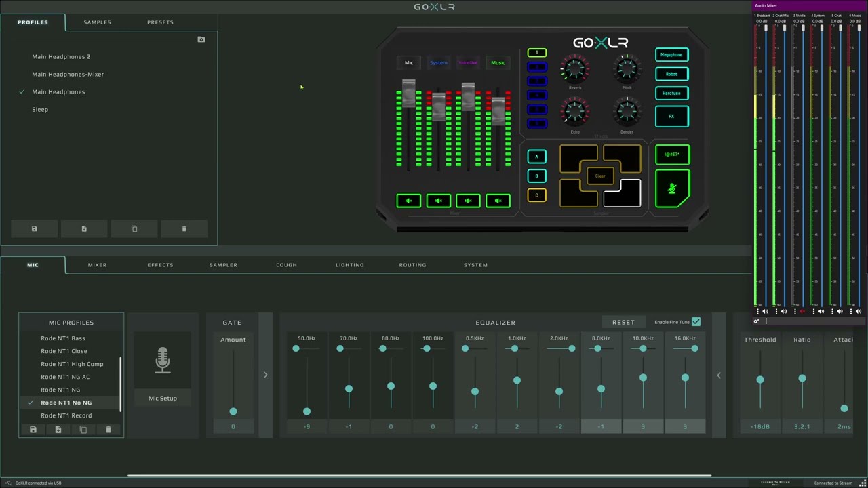Collapse the compressor section with left chevron

tap(719, 375)
